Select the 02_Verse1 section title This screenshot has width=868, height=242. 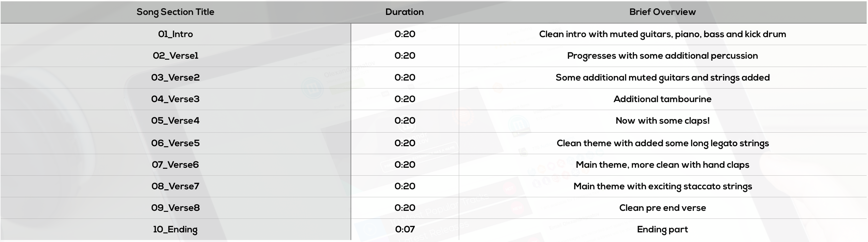(x=175, y=56)
